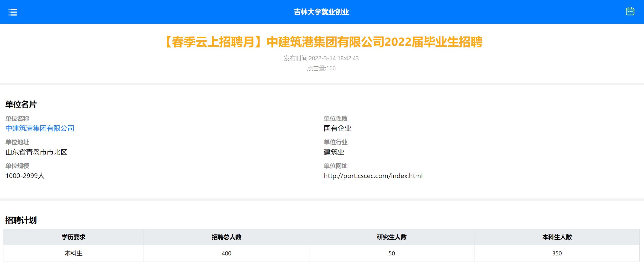Click the 单位名片 section heading
Screen dimensions: 644x268
click(x=21, y=104)
